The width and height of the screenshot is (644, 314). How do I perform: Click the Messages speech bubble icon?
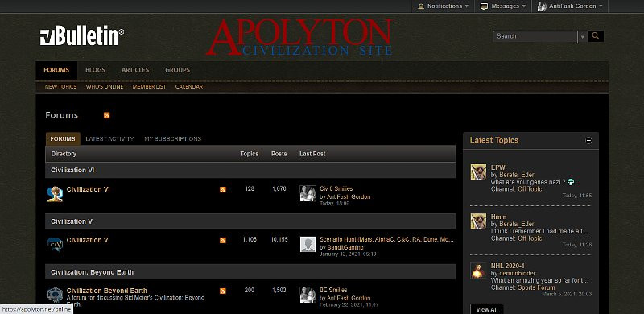click(485, 6)
